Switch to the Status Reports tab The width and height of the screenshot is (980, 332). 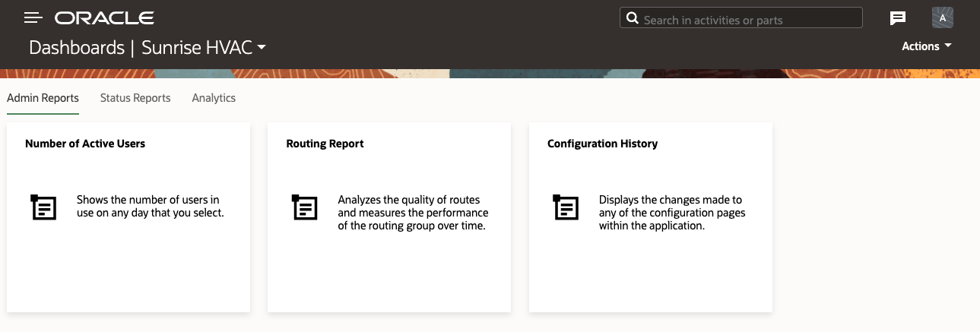[x=135, y=98]
